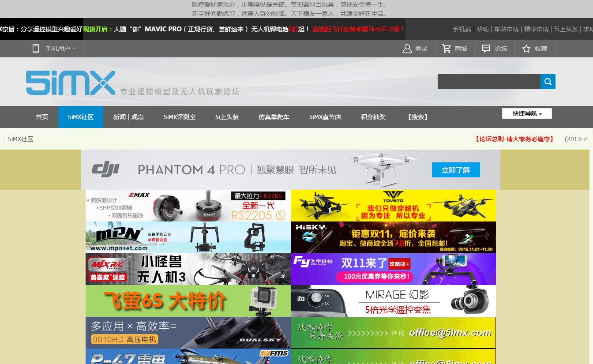
Task: Open the 5iMX直营店 tab
Action: pos(325,117)
